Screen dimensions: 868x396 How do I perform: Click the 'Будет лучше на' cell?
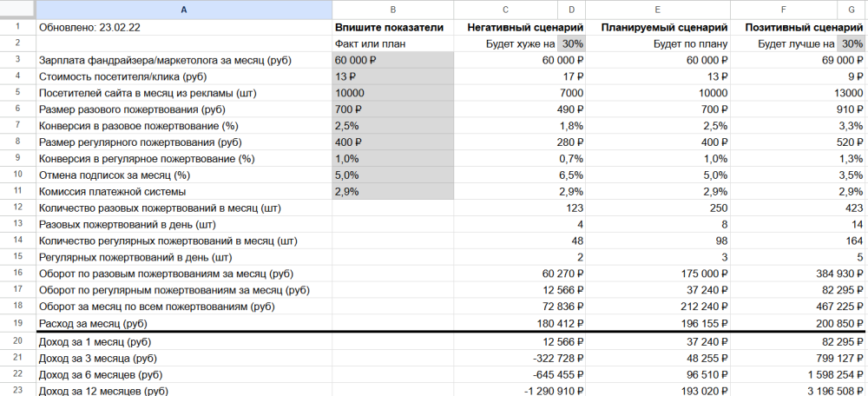783,43
